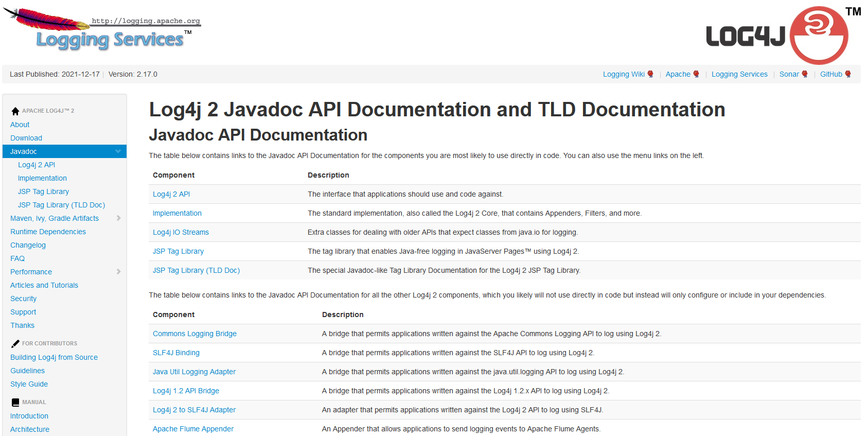The width and height of the screenshot is (868, 436).
Task: Collapse the Javadoc sidebar section chevron
Action: [118, 151]
